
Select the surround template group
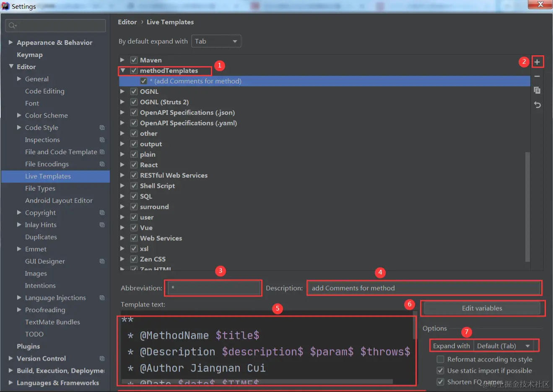click(x=154, y=206)
